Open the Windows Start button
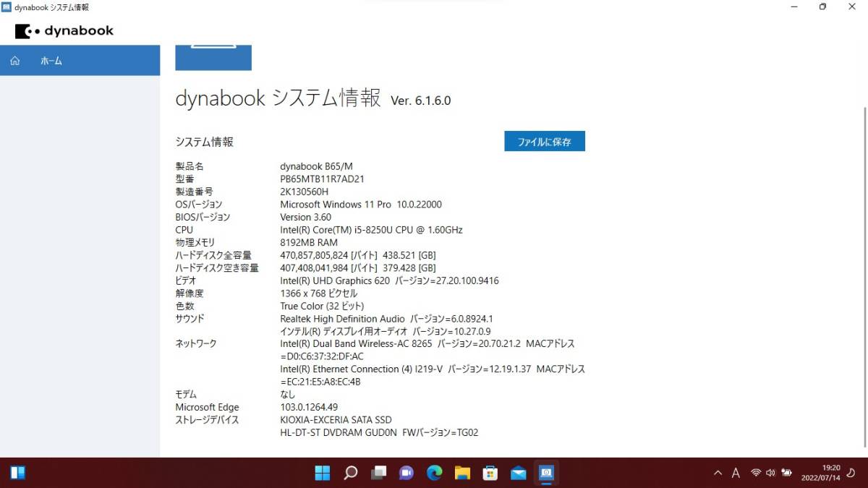The width and height of the screenshot is (868, 488). click(x=323, y=474)
